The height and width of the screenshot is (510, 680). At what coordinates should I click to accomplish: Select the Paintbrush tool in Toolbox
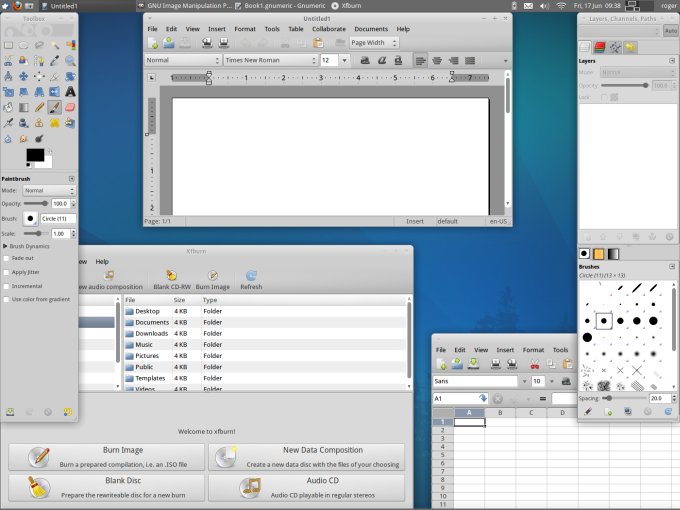click(x=54, y=107)
